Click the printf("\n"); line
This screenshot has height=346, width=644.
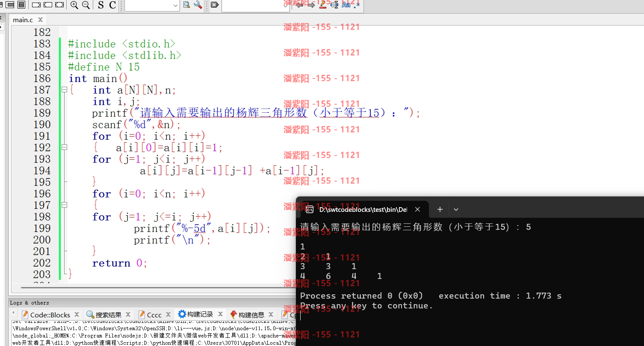click(172, 240)
